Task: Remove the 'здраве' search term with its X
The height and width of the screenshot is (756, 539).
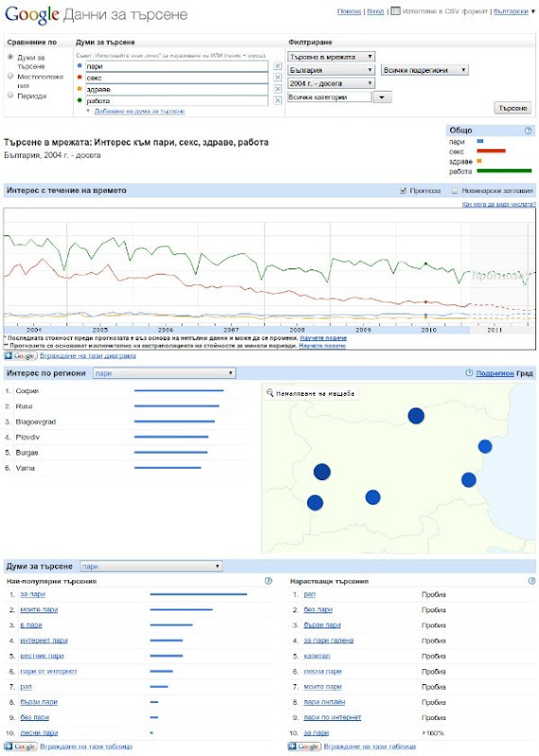Action: point(277,89)
